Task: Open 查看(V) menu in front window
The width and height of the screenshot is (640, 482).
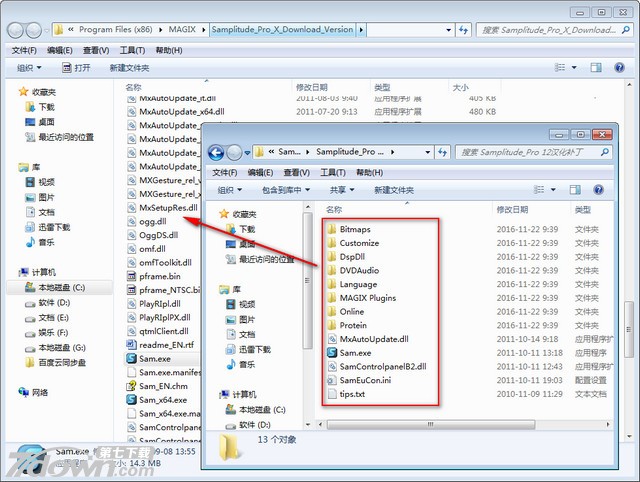Action: 297,173
